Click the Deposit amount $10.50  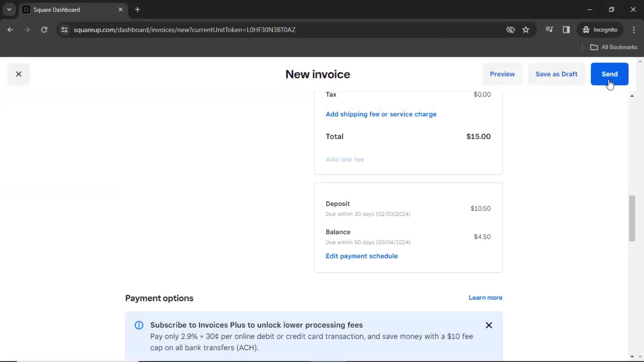click(x=480, y=208)
